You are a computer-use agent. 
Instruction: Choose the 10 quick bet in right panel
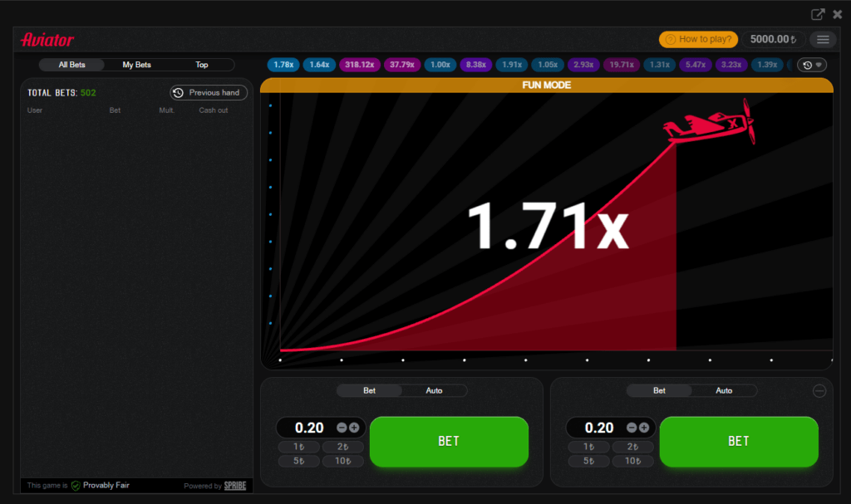point(632,461)
